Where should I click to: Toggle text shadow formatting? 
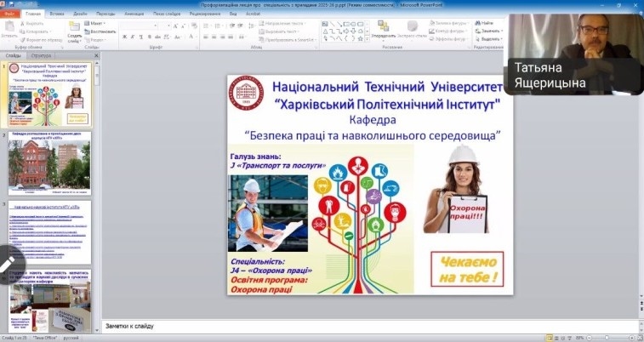(150, 37)
